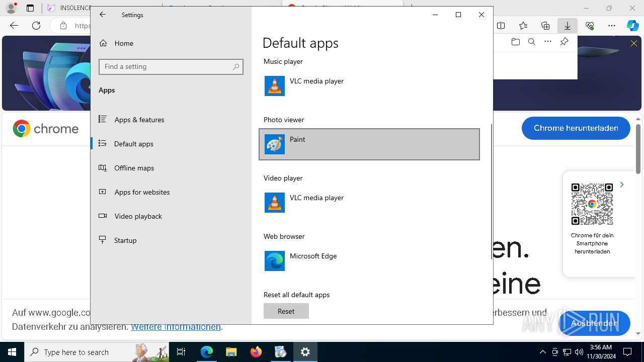Open Copilot in Edge sidebar

tap(633, 26)
